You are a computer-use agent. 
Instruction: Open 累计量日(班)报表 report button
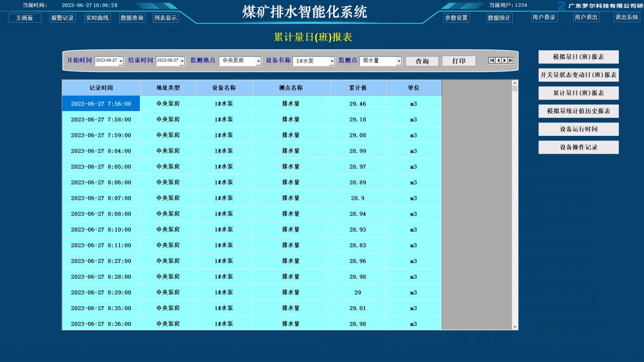pos(579,93)
